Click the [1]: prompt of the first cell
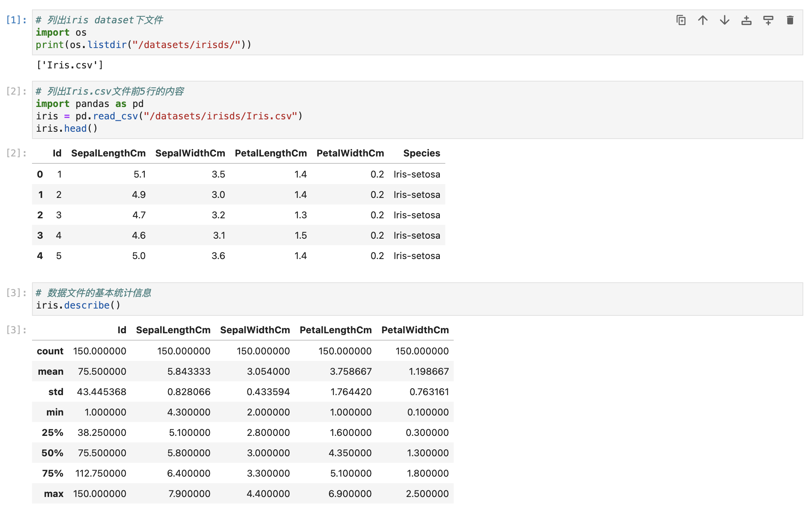The width and height of the screenshot is (812, 513). [16, 20]
